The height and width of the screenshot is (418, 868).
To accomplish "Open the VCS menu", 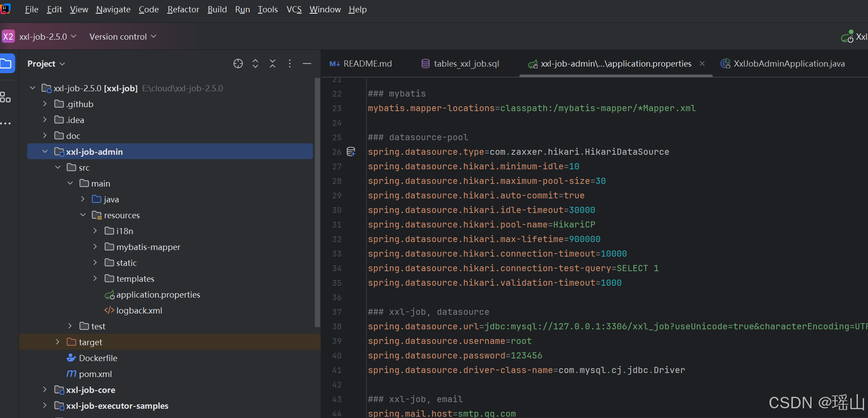I will [294, 9].
